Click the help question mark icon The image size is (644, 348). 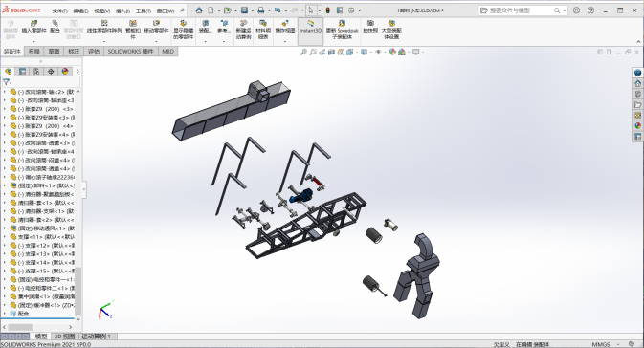point(590,11)
